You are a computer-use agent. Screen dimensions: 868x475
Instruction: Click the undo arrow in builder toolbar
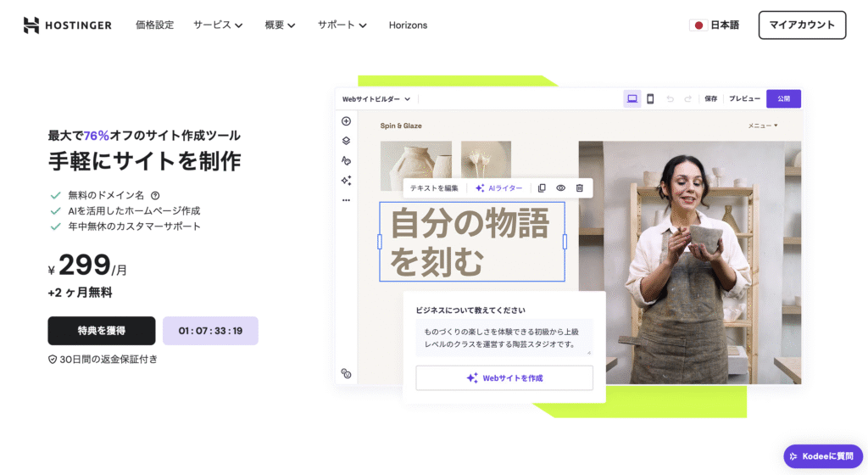(670, 99)
